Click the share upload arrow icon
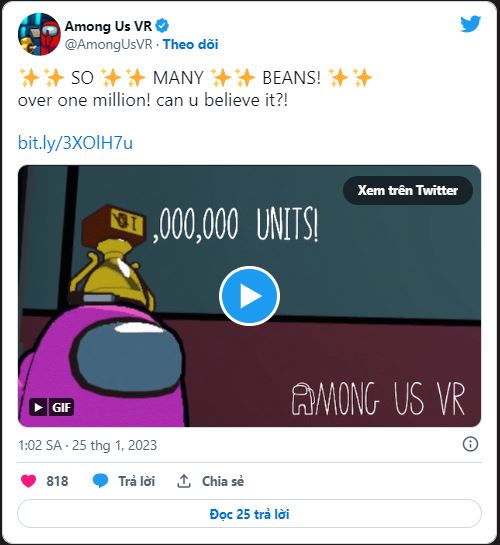 coord(184,481)
